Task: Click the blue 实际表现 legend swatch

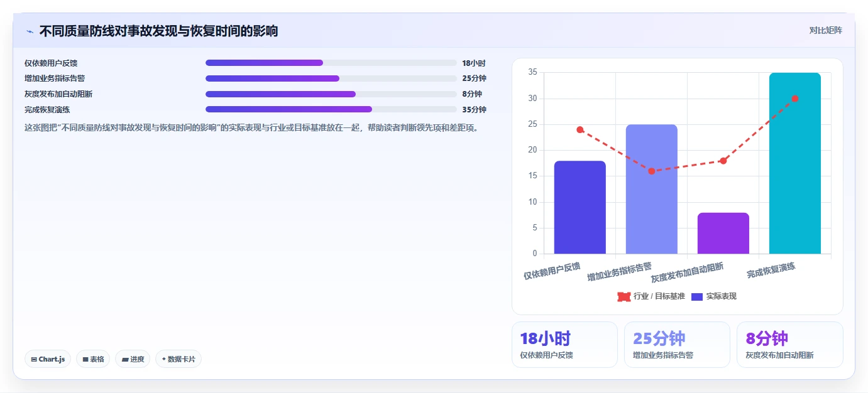Action: click(697, 296)
